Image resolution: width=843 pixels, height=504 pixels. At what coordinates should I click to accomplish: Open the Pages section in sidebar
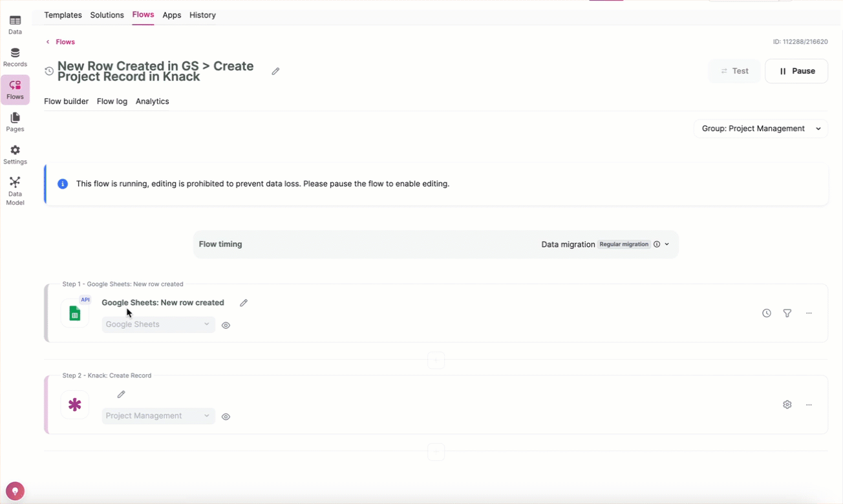[x=15, y=122]
